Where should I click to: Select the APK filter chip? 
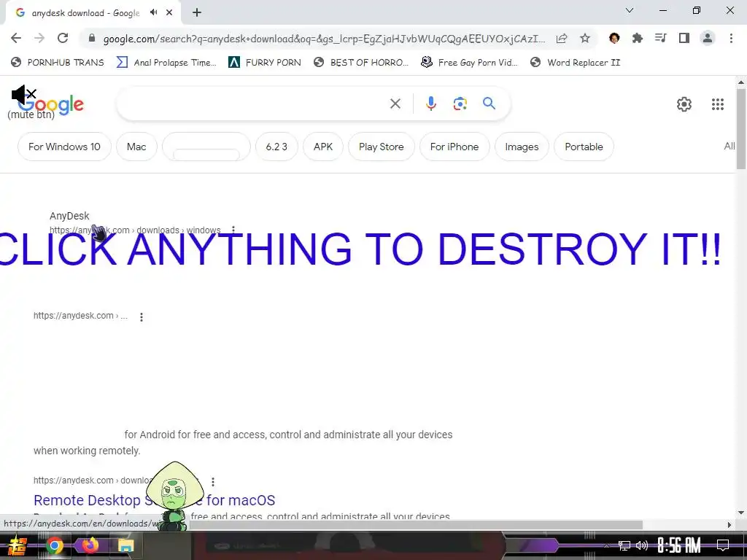[323, 147]
